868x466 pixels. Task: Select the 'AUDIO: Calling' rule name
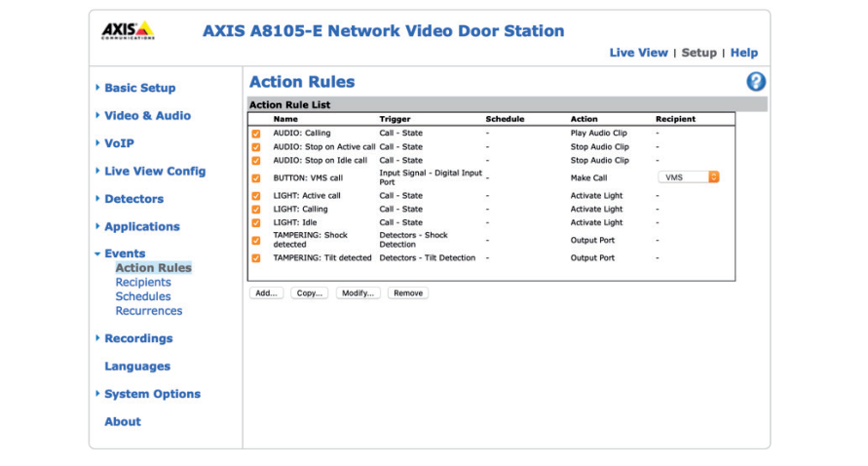(302, 133)
